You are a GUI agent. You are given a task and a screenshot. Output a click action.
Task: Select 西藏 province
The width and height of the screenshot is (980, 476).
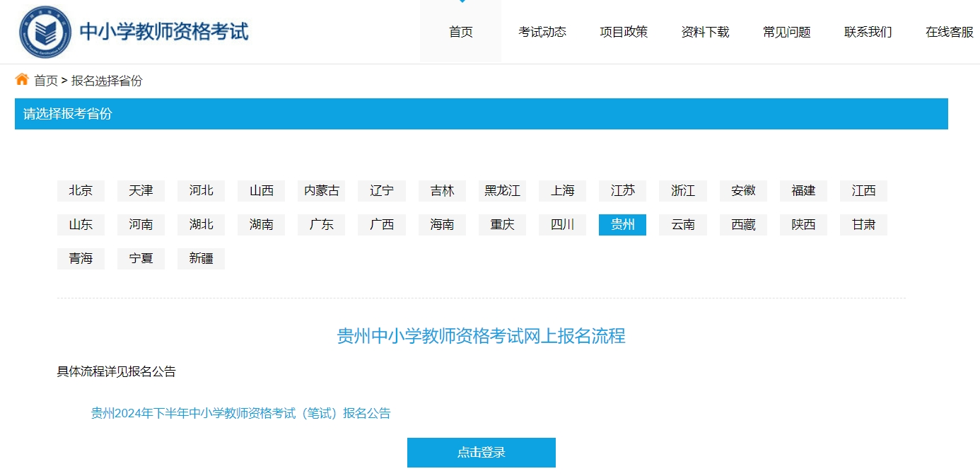tap(743, 225)
